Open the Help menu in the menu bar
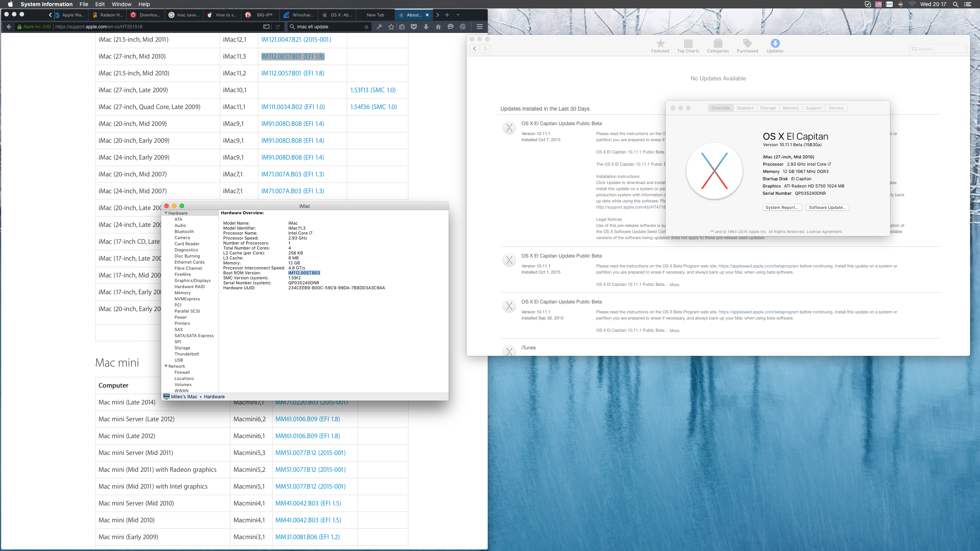980x551 pixels. point(144,4)
